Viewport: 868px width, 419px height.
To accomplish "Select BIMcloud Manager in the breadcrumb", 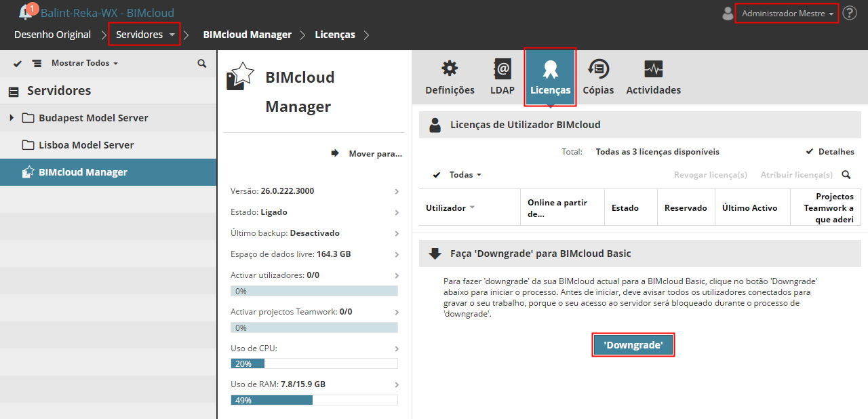I will [x=248, y=35].
